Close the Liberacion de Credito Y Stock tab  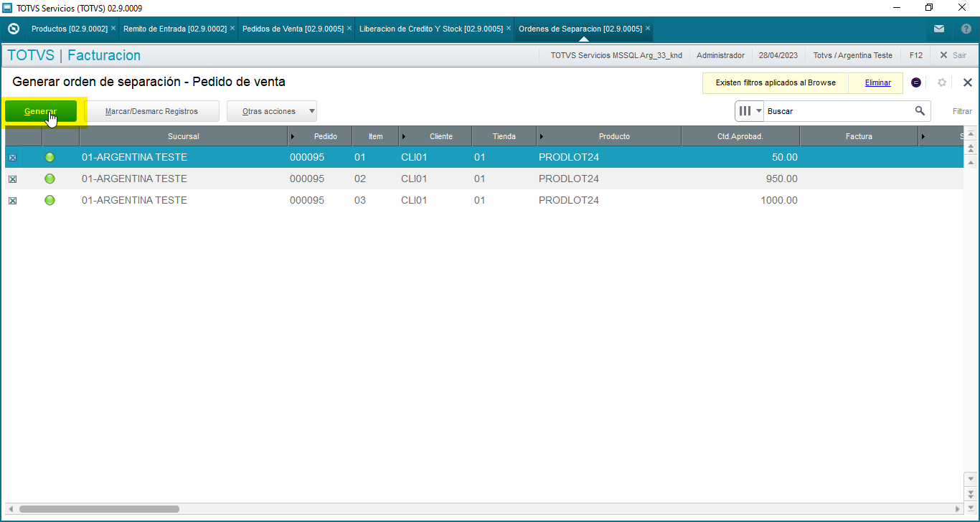tap(509, 28)
